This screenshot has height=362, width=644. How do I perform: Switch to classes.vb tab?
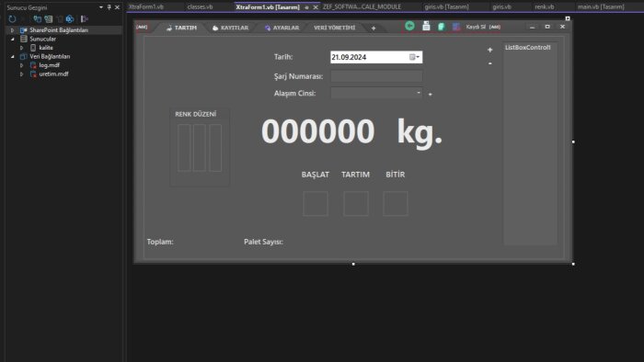tap(200, 7)
